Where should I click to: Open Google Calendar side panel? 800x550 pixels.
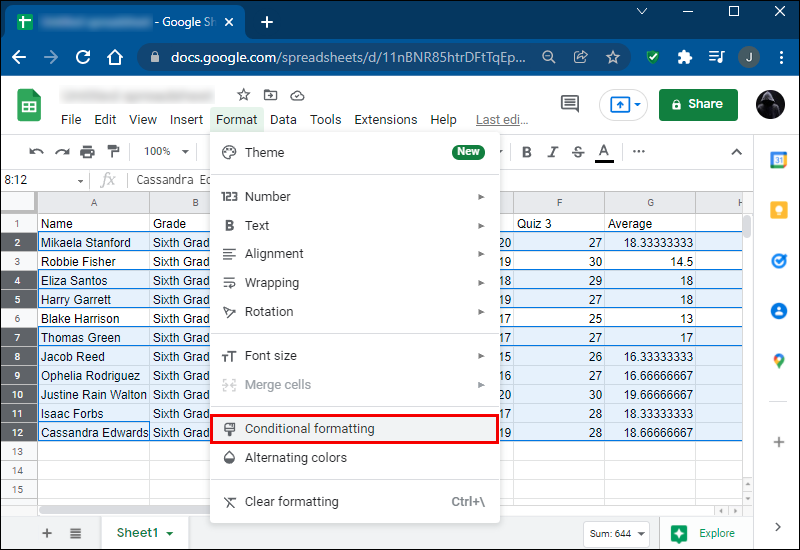(778, 160)
